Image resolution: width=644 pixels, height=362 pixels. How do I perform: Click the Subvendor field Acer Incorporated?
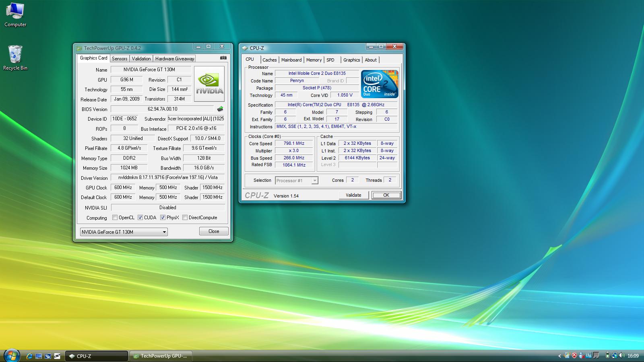coord(196,119)
